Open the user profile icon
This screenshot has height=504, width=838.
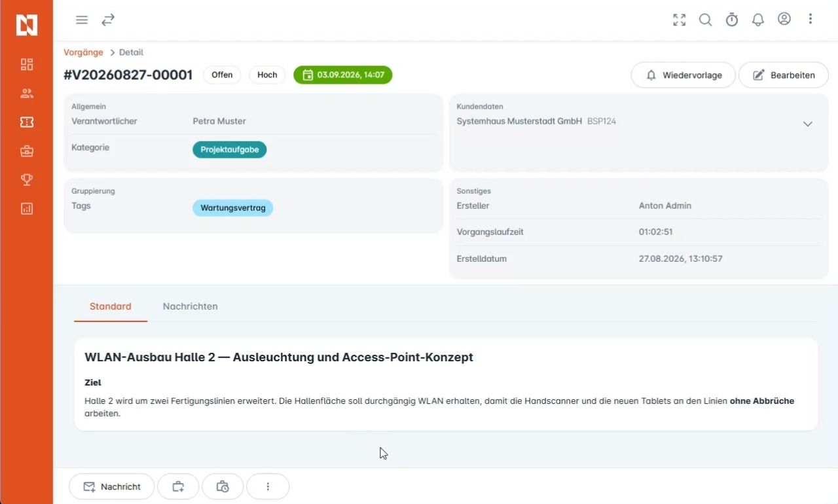(784, 19)
